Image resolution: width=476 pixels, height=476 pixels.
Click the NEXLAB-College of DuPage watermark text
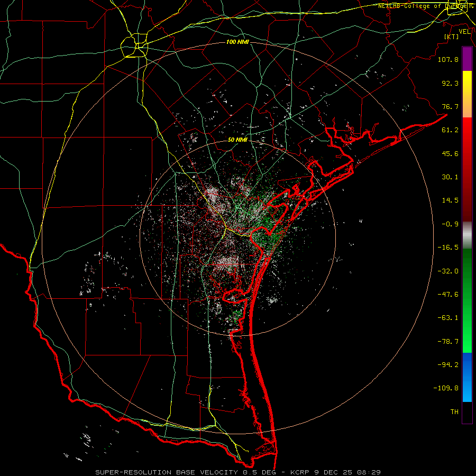[x=425, y=6]
